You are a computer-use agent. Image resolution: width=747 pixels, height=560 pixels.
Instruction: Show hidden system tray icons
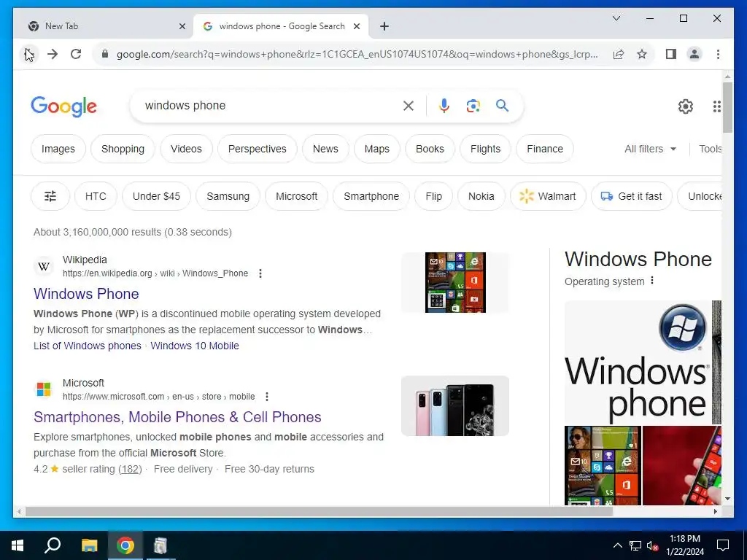click(x=617, y=545)
